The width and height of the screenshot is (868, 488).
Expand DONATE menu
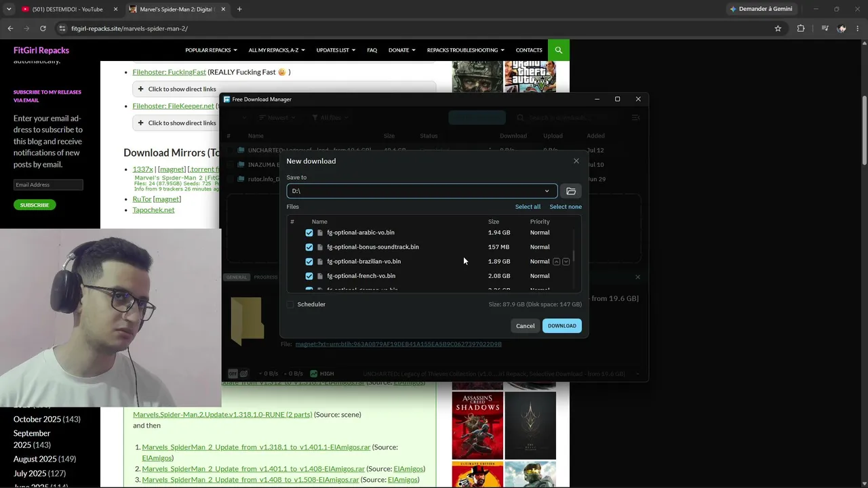(x=402, y=50)
